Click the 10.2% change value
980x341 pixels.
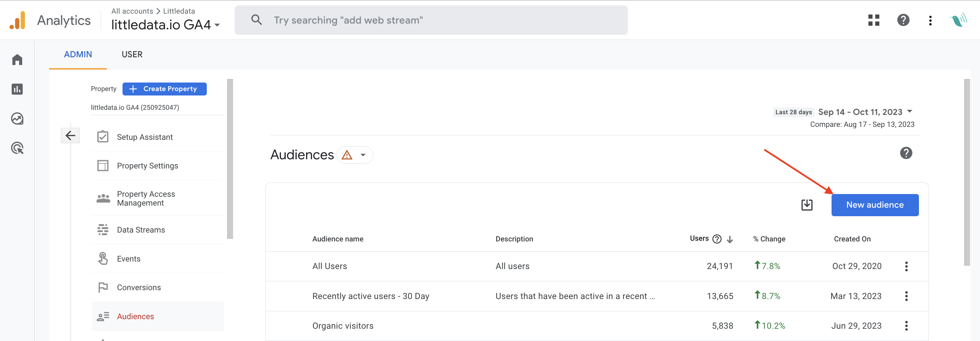(x=769, y=325)
